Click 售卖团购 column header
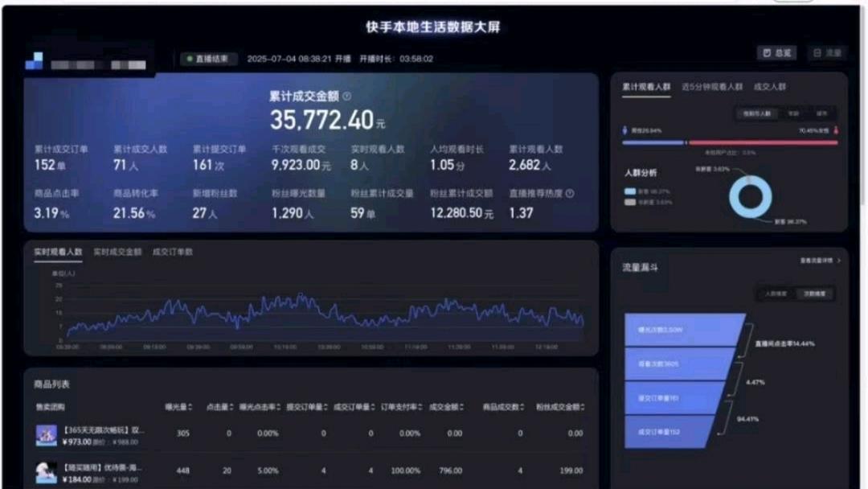 pyautogui.click(x=51, y=407)
